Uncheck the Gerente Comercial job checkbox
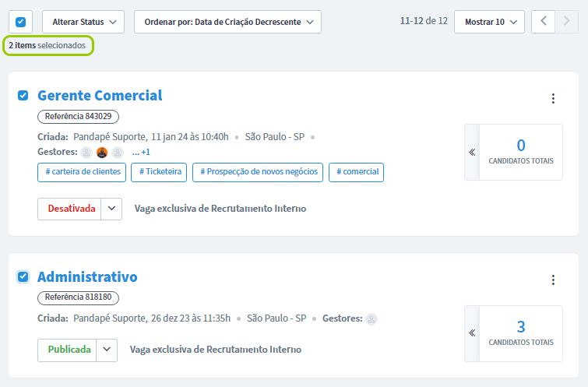 23,96
